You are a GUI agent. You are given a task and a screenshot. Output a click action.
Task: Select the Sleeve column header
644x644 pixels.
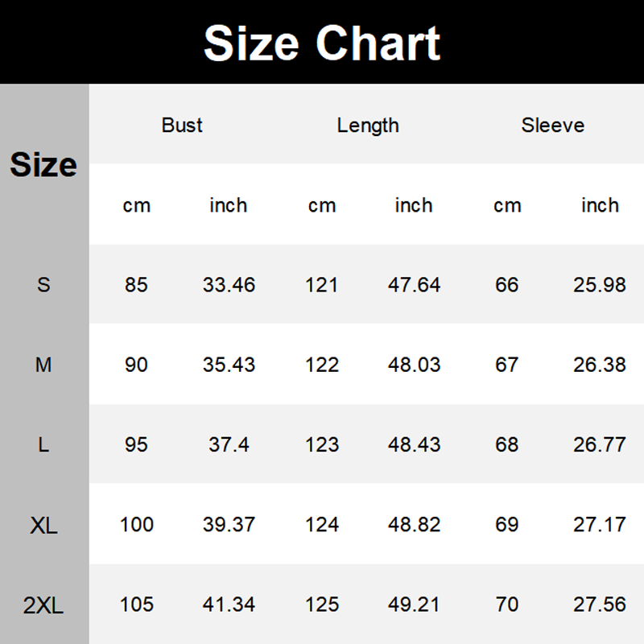pyautogui.click(x=552, y=126)
